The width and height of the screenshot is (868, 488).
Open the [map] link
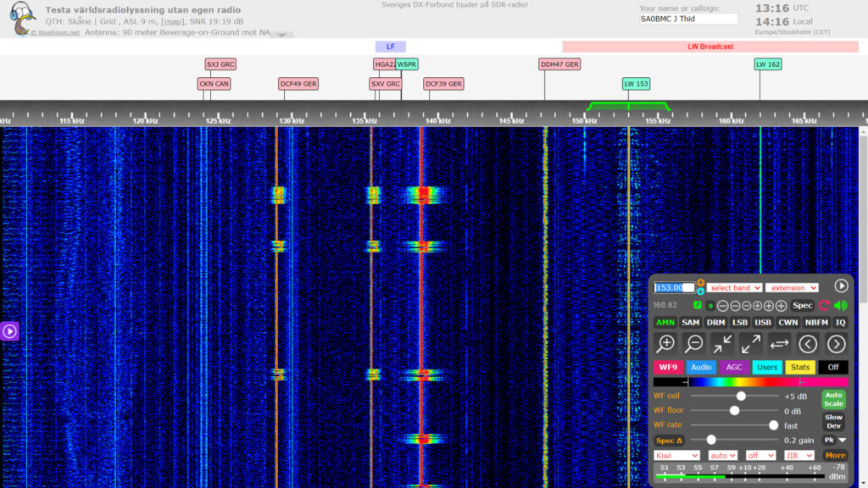pyautogui.click(x=171, y=21)
